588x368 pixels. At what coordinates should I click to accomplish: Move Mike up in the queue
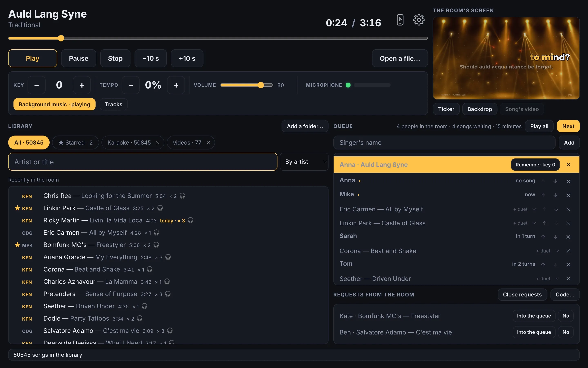[543, 195]
